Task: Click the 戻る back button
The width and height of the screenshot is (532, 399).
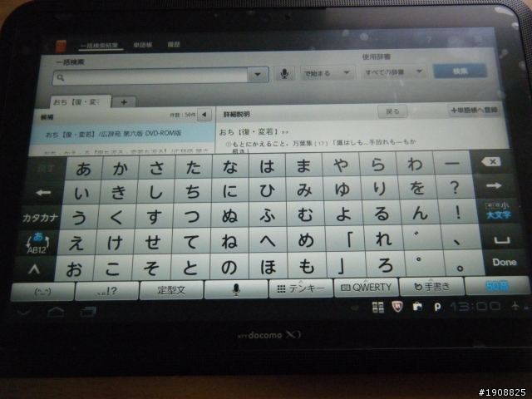Action: coord(392,111)
